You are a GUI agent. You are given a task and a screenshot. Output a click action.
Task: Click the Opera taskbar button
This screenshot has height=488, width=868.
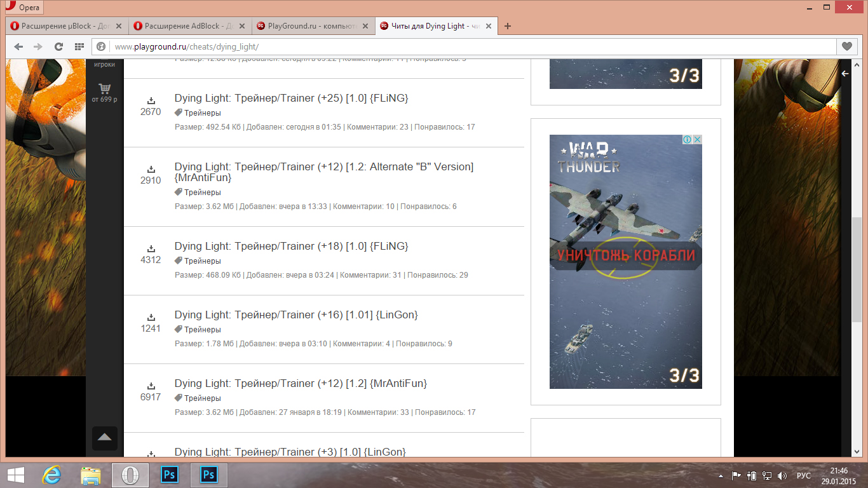[130, 475]
